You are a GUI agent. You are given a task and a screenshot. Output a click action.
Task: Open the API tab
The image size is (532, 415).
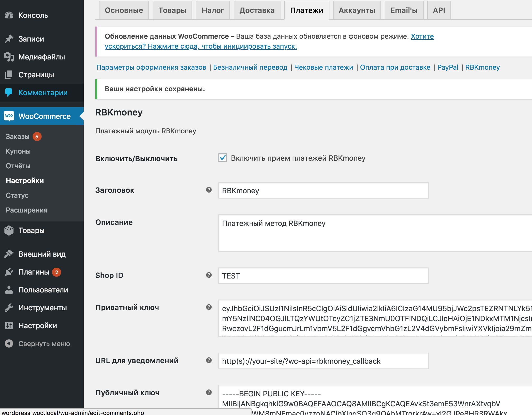tap(439, 10)
